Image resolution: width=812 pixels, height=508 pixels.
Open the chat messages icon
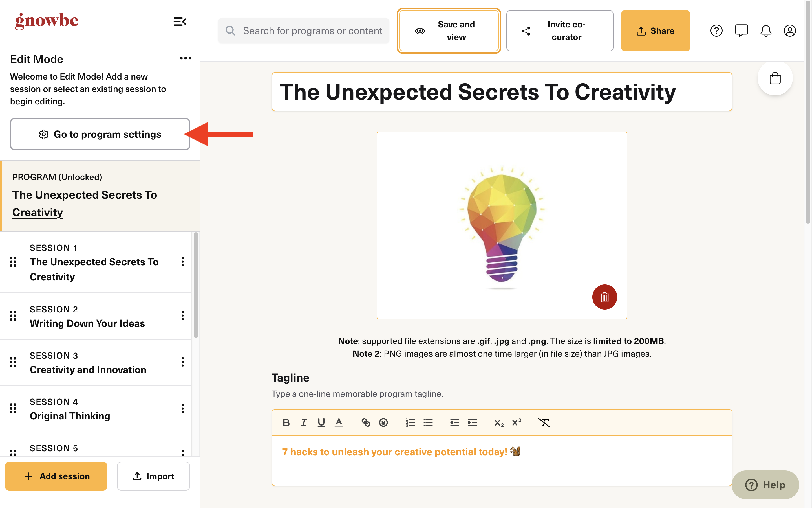tap(741, 31)
